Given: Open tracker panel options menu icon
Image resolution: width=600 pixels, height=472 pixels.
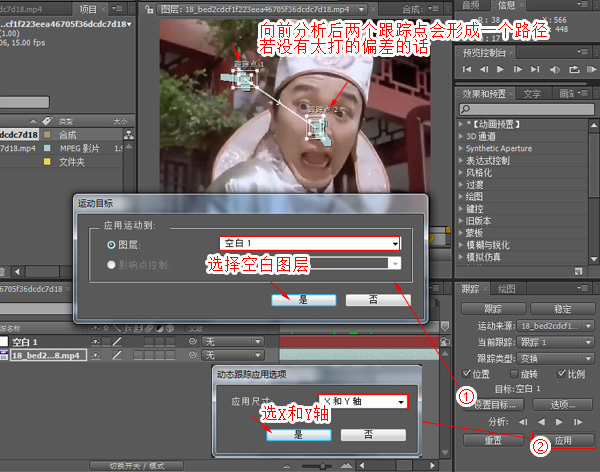Looking at the screenshot, I should point(582,288).
